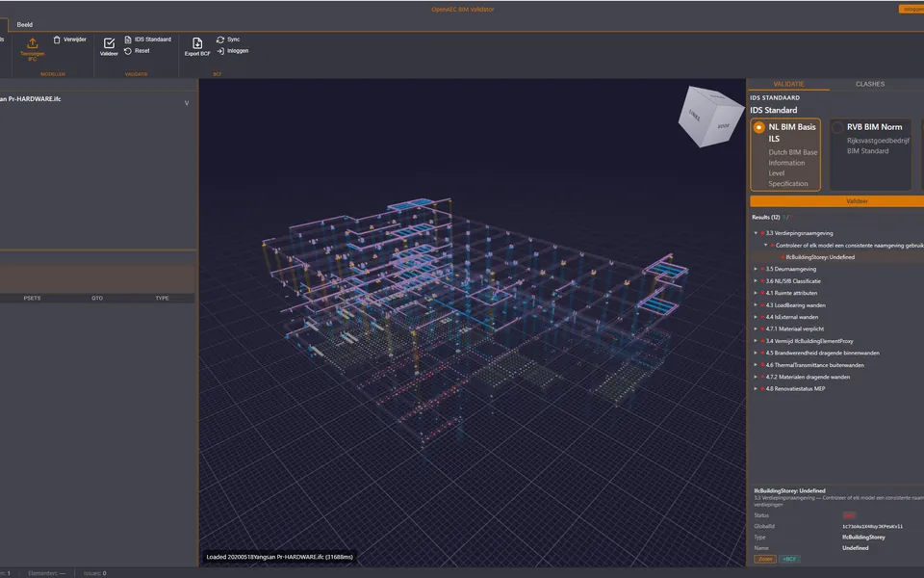
Task: Expand the 3.6 NL/SfB Classificatie result
Action: 757,281
